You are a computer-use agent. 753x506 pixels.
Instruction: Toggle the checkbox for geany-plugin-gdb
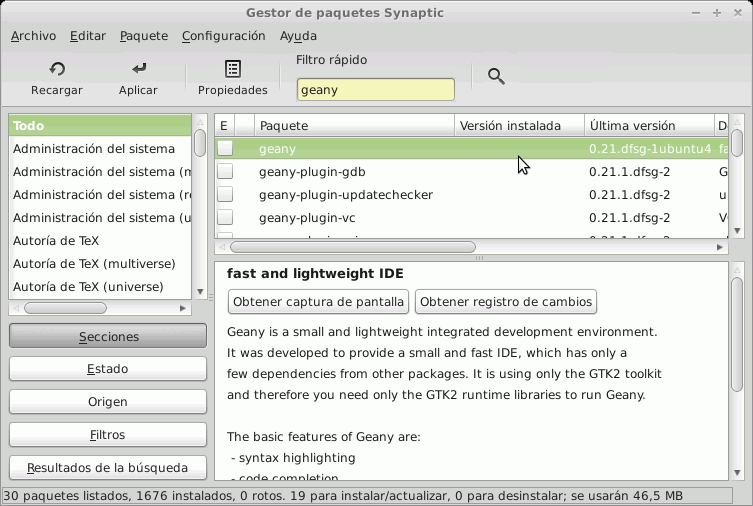(x=225, y=171)
